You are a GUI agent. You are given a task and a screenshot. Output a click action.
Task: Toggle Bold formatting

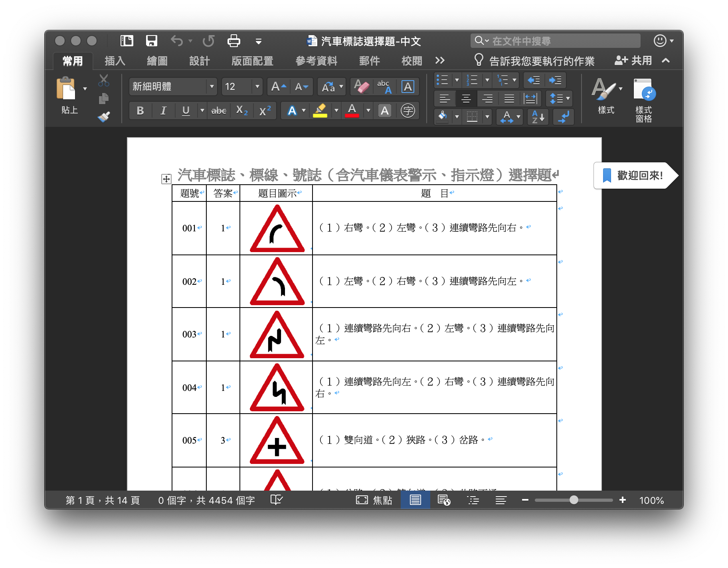tap(140, 110)
